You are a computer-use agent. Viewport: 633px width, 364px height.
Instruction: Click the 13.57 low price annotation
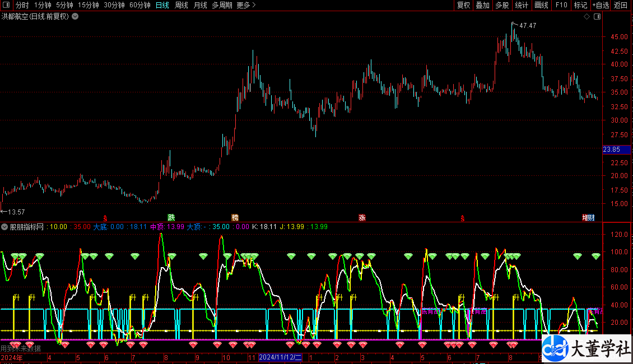tap(16, 212)
